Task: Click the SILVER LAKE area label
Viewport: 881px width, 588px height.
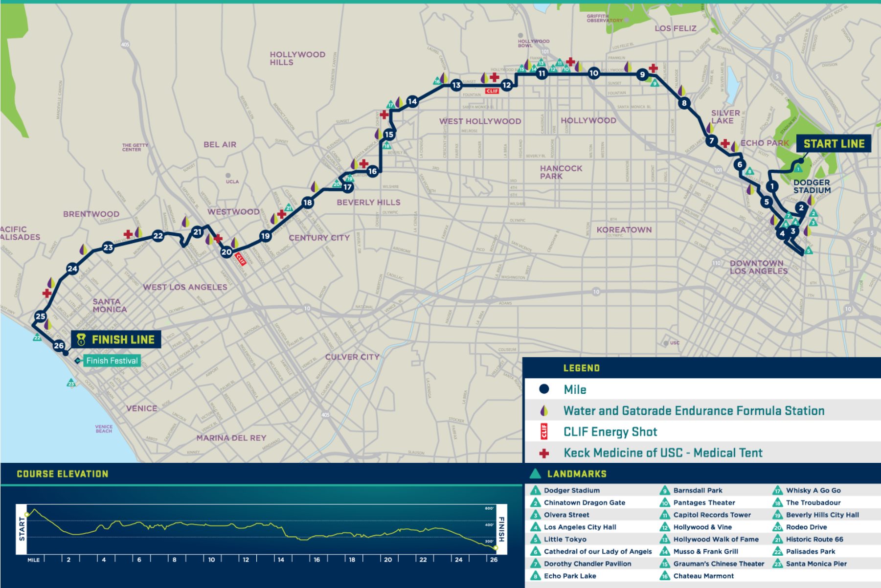Action: (x=725, y=117)
